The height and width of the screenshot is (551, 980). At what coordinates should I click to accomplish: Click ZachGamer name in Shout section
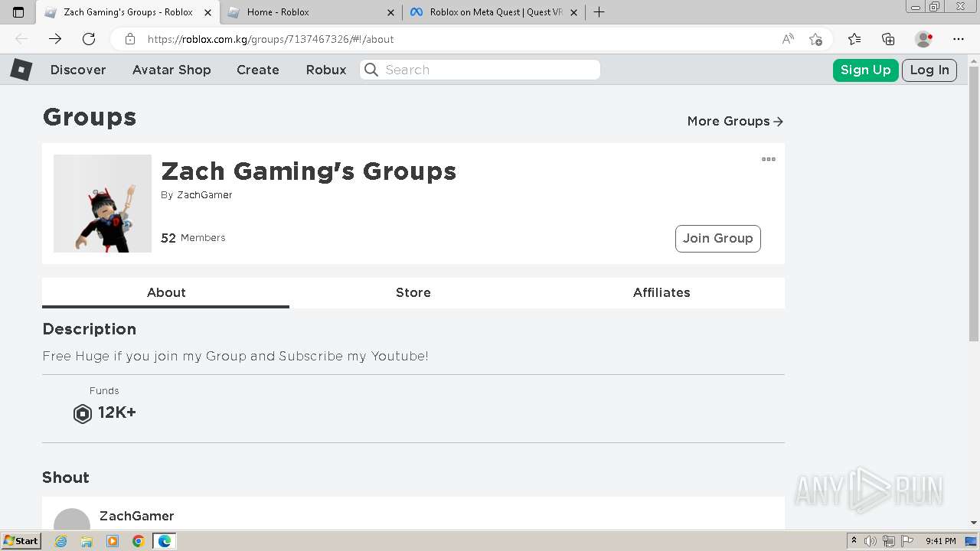point(137,516)
